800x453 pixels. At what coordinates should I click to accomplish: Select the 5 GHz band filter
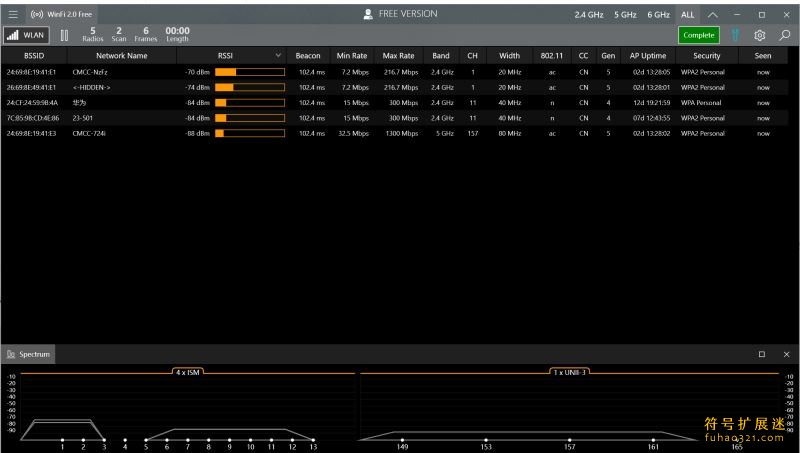click(625, 15)
